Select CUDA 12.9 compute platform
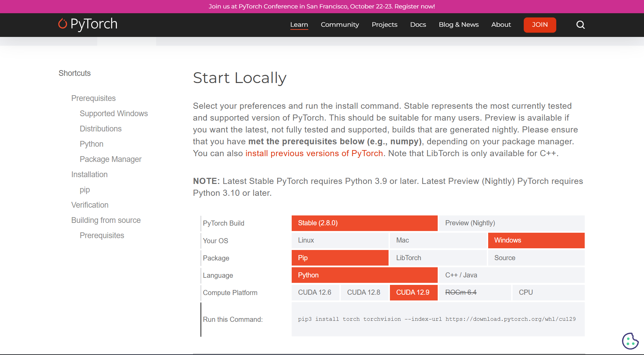Screen dimensions: 644x355 (414, 293)
